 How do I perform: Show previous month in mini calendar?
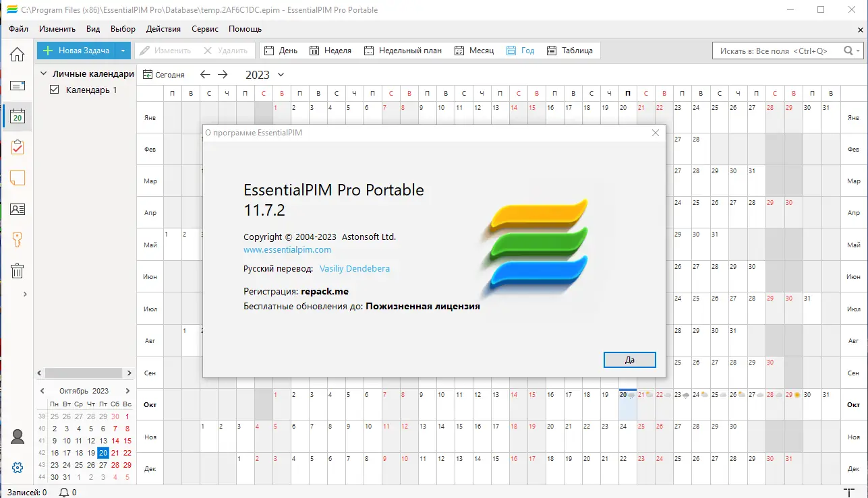[42, 391]
